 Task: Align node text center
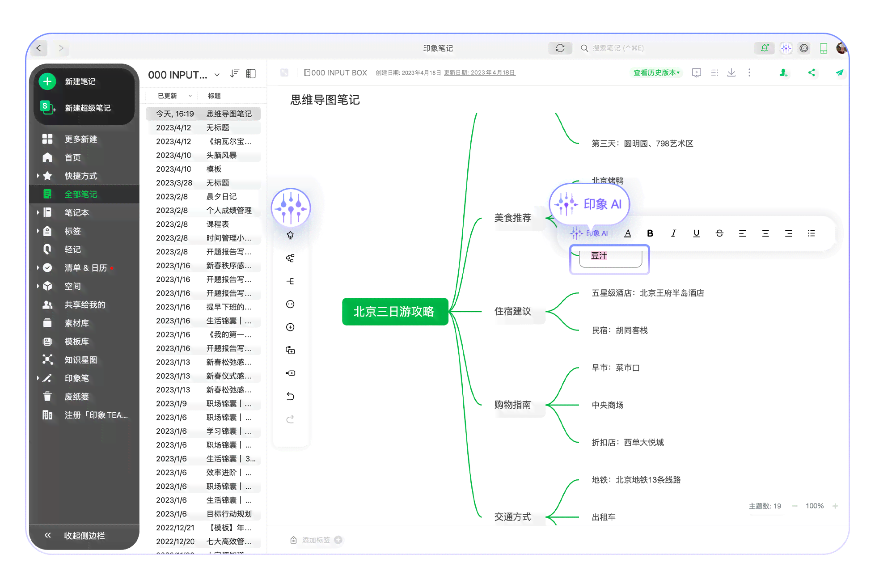click(x=765, y=233)
